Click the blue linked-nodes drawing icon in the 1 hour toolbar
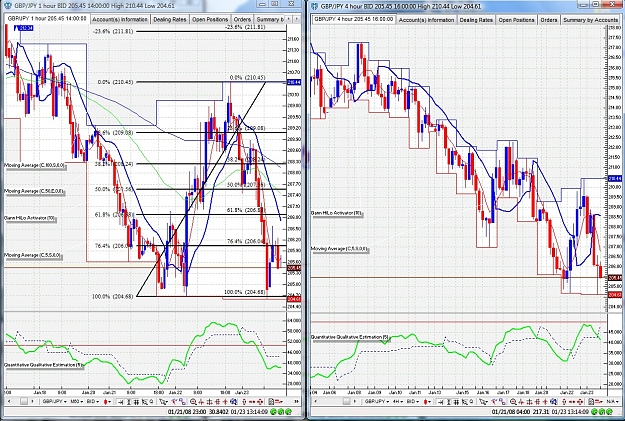 coord(182,401)
